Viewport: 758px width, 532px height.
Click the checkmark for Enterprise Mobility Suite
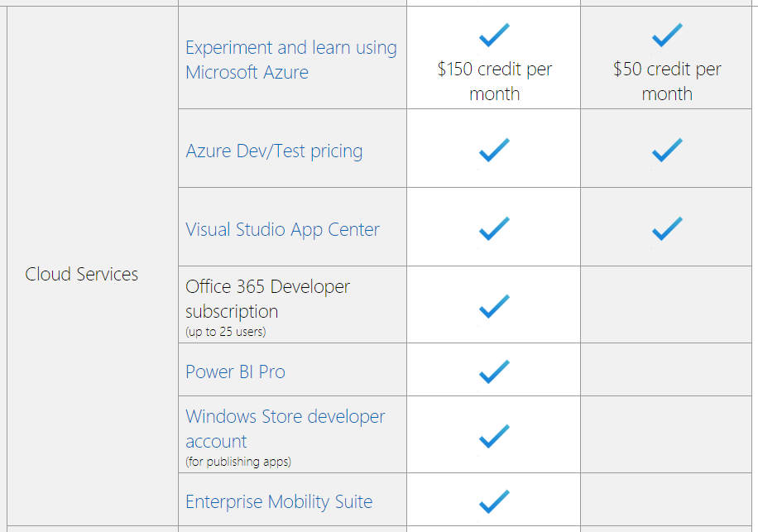[494, 501]
